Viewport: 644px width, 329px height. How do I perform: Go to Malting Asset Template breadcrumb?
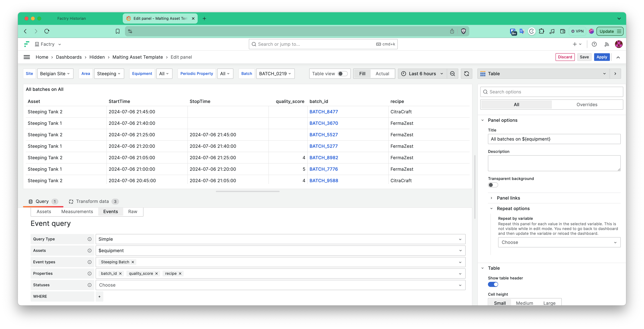(x=138, y=57)
